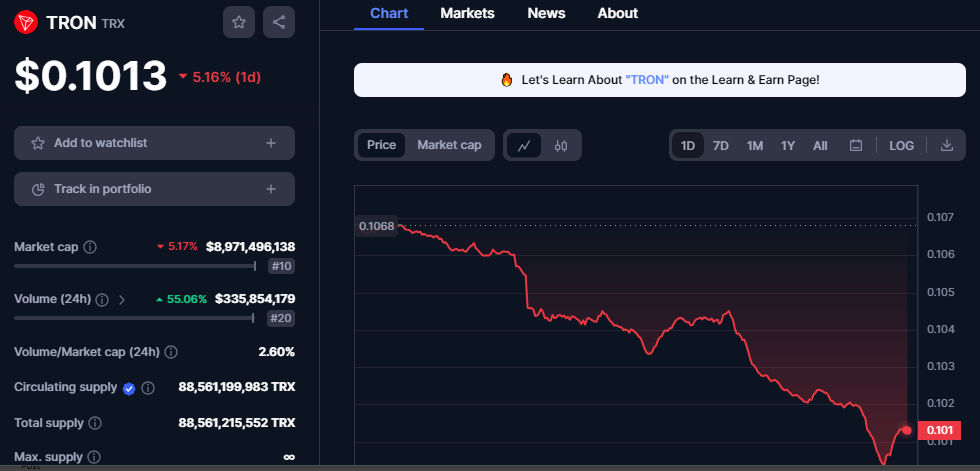The width and height of the screenshot is (980, 471).
Task: Click the Volume (24h) rank progress bar
Action: click(134, 318)
